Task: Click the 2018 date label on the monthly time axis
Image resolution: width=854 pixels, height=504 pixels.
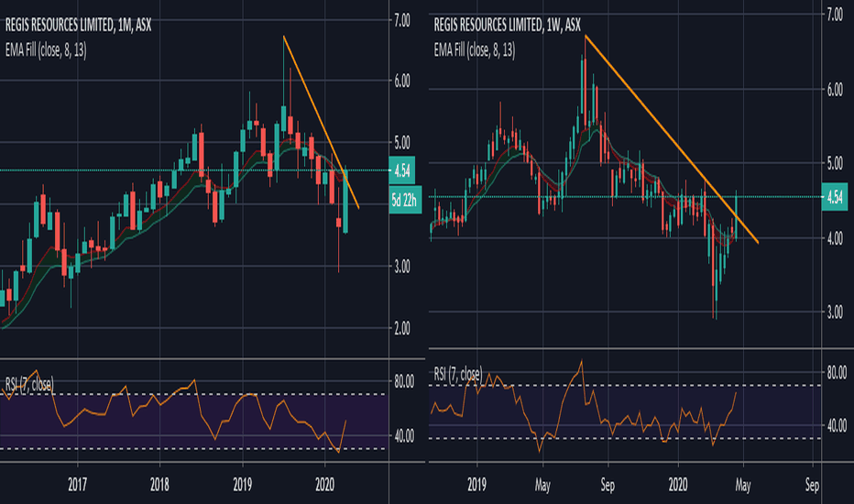Action: 159,485
